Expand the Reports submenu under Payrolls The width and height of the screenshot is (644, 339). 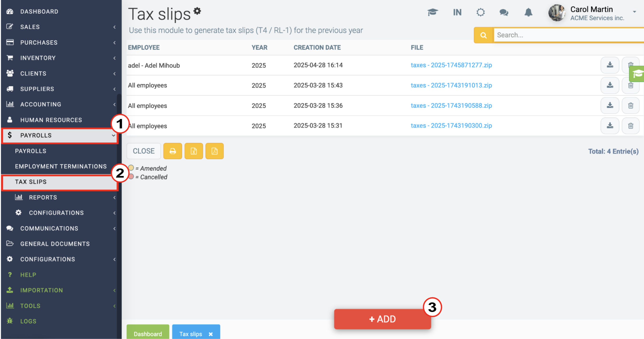click(x=60, y=197)
